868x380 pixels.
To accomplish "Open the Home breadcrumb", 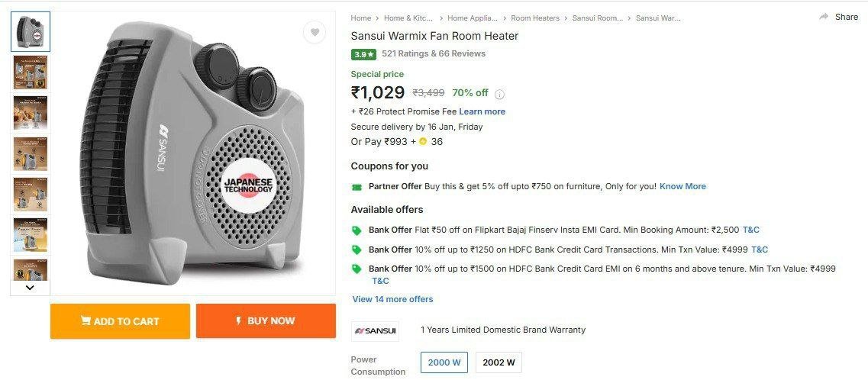I will 361,18.
